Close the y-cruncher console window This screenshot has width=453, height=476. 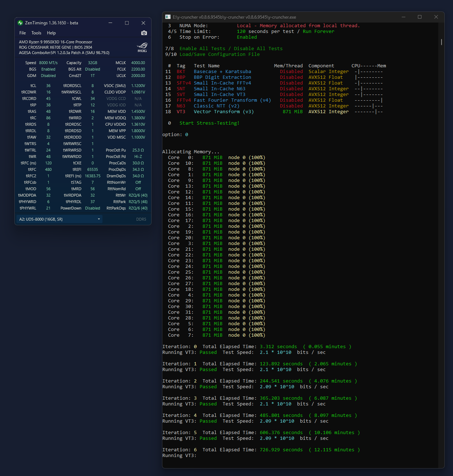coord(436,17)
